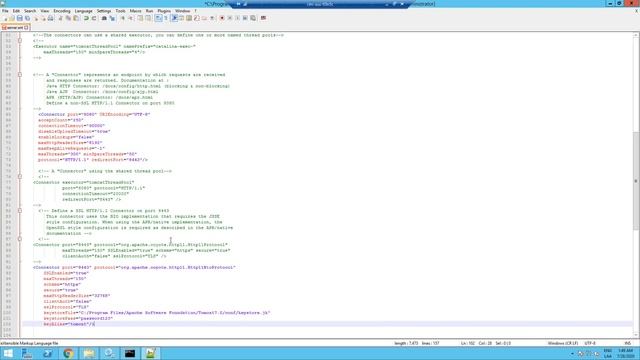The image size is (640, 360).
Task: Click the Undo toolbar icon
Action: (86, 18)
